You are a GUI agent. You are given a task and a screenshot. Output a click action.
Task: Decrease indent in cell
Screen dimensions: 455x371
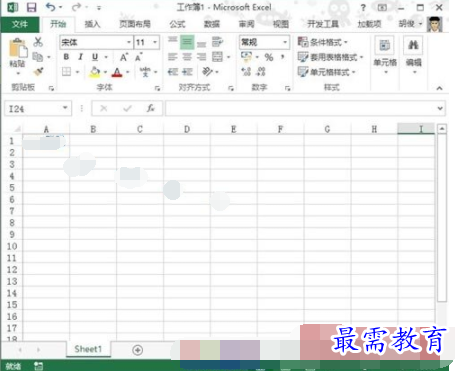172,72
